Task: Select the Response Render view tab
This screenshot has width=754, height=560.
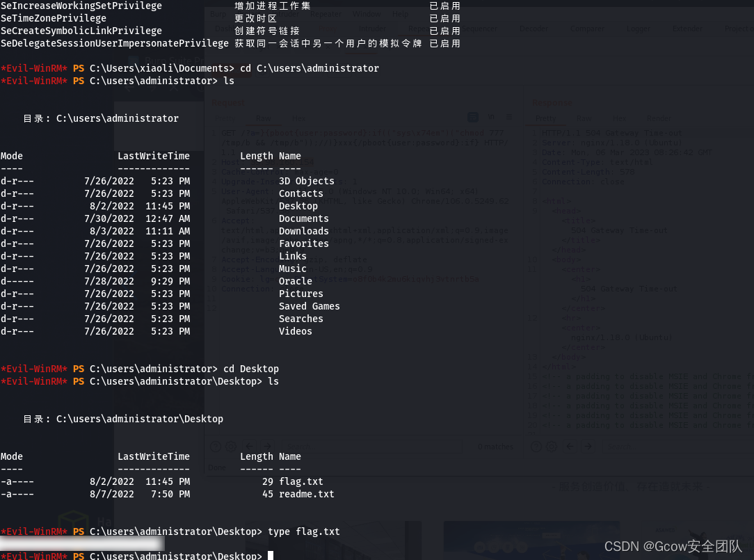Action: click(x=659, y=118)
